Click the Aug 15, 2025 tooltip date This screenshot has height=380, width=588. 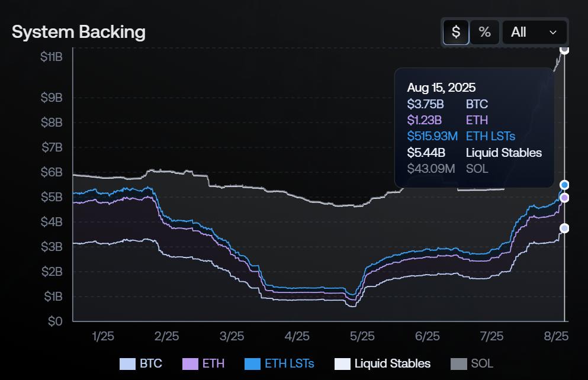[x=441, y=88]
